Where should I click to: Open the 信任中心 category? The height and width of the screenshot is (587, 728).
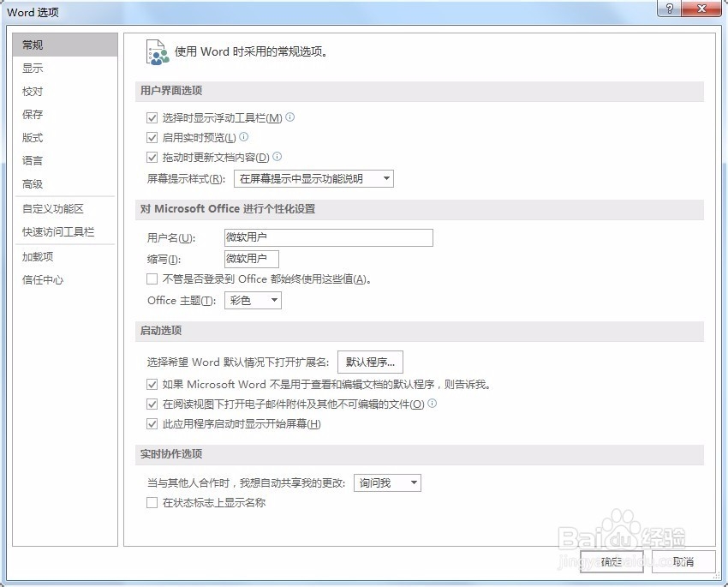[65, 280]
